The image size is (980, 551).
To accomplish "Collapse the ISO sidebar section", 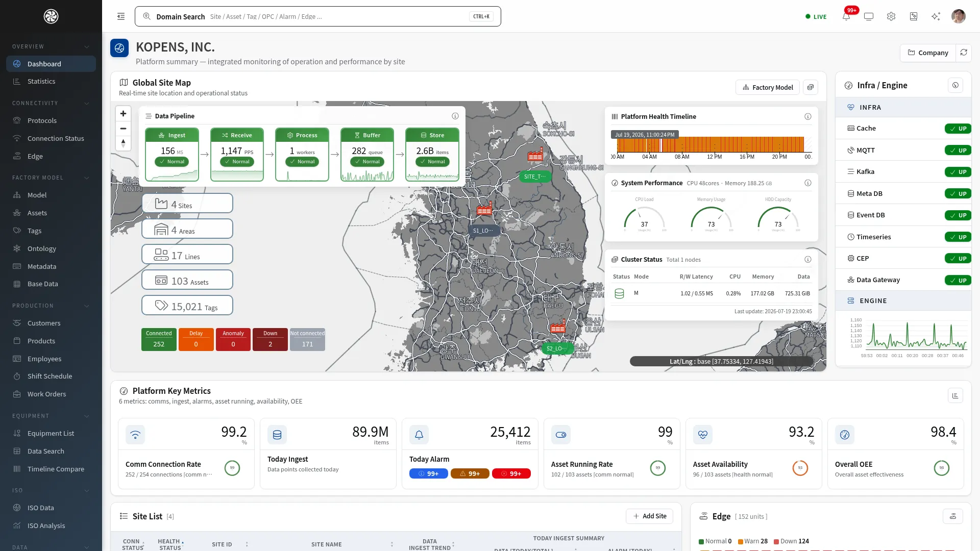I will coord(86,490).
